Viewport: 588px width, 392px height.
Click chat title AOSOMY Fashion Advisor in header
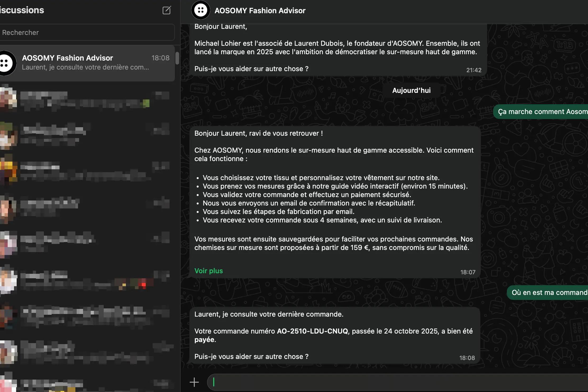pos(260,11)
